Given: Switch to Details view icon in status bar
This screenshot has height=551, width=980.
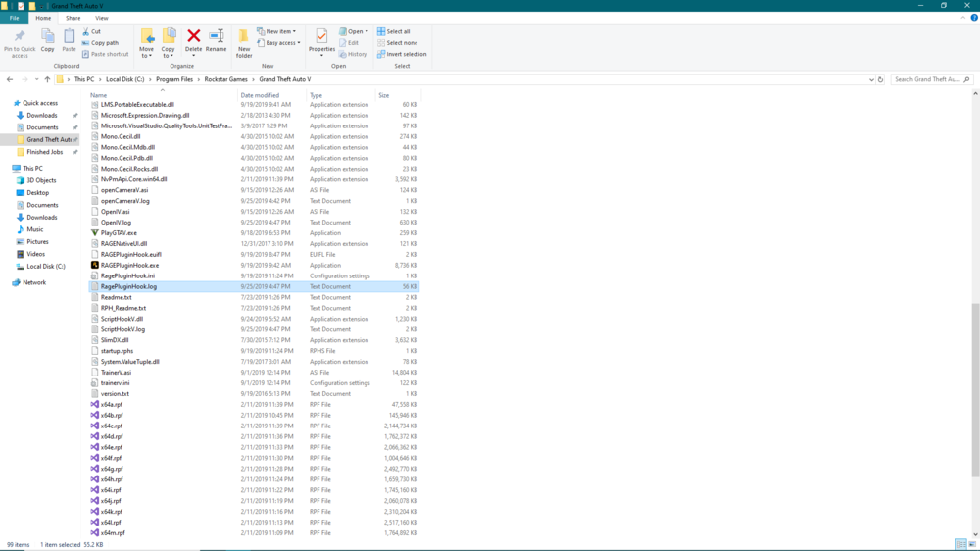Looking at the screenshot, I should (961, 545).
